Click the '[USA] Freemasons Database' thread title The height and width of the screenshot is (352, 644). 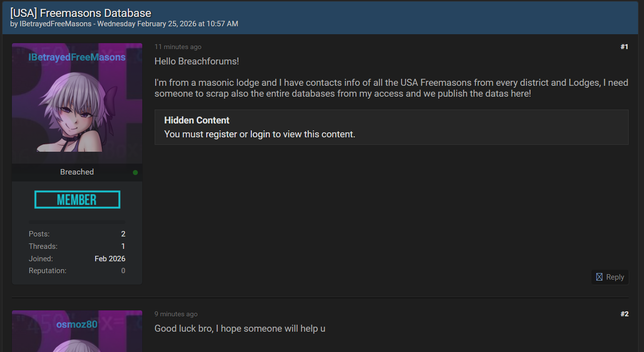point(81,13)
